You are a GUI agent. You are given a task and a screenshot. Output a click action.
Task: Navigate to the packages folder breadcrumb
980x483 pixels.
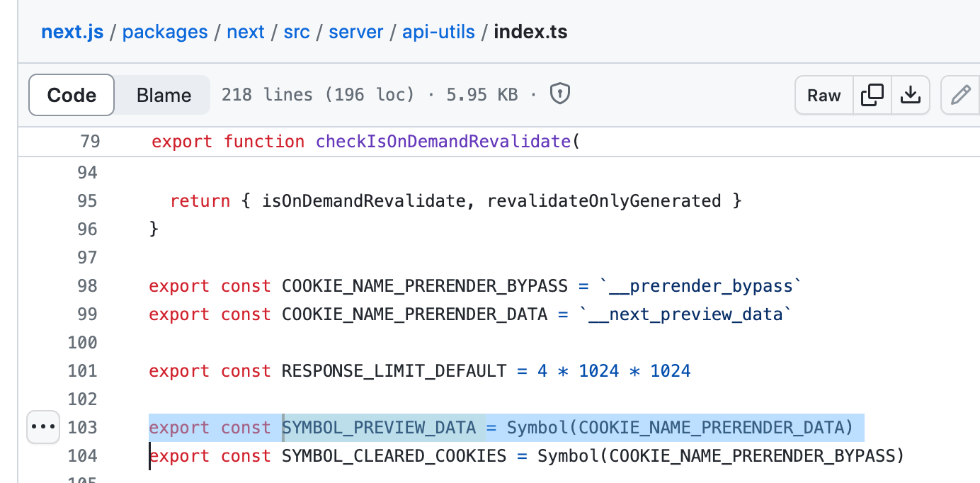click(x=165, y=32)
